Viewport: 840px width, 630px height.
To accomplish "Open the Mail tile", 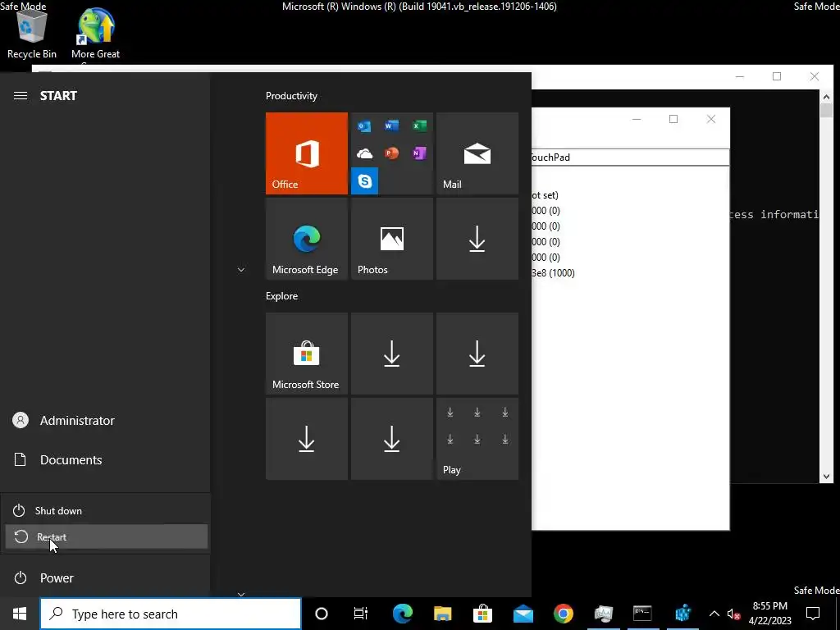I will pos(477,153).
